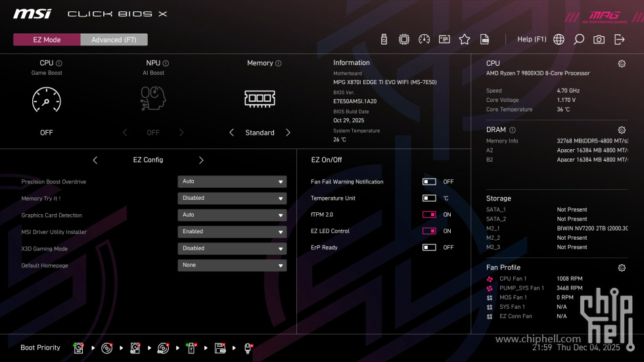Image resolution: width=644 pixels, height=362 pixels.
Task: Click the language globe icon
Action: (x=559, y=39)
